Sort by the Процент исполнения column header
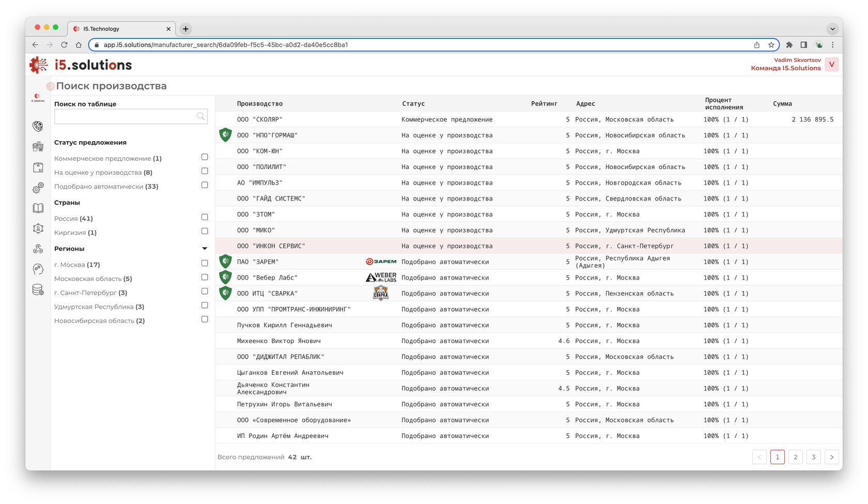The width and height of the screenshot is (868, 504). 724,103
